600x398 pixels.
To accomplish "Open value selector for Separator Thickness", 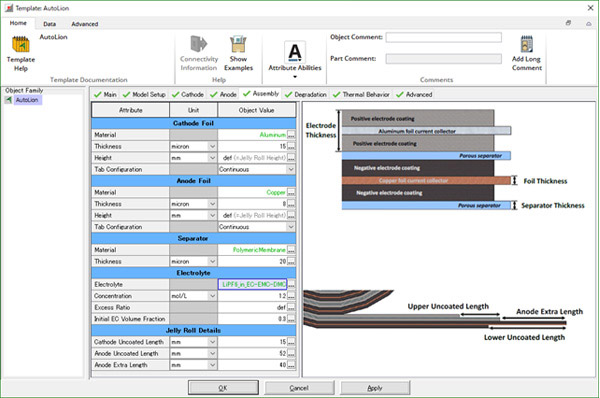I will 291,261.
